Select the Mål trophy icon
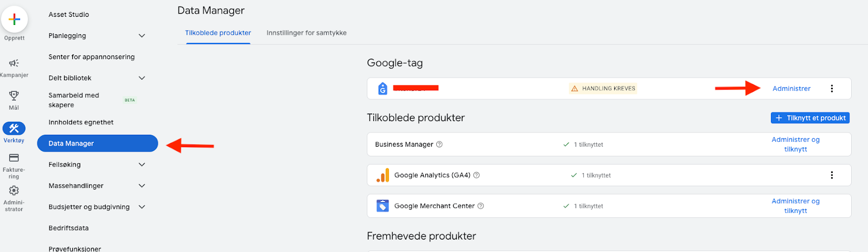Image resolution: width=868 pixels, height=252 pixels. pos(14,96)
